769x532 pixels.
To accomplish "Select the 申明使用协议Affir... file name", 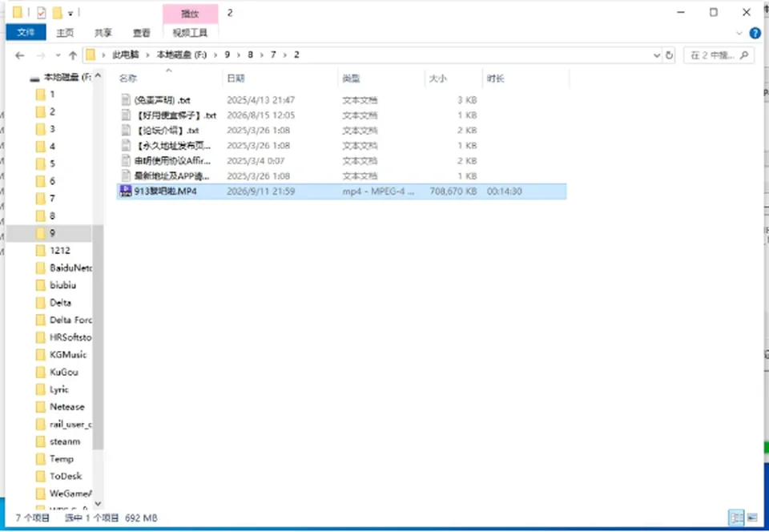I will pyautogui.click(x=172, y=161).
